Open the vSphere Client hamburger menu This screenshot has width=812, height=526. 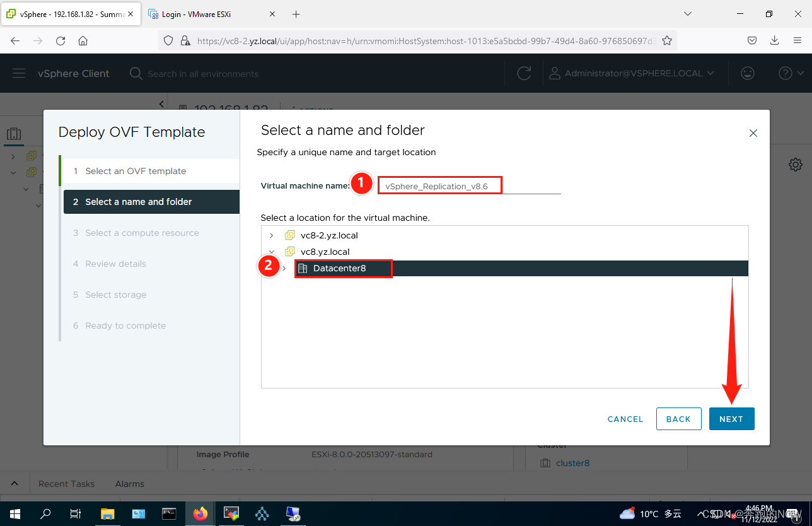[x=19, y=74]
